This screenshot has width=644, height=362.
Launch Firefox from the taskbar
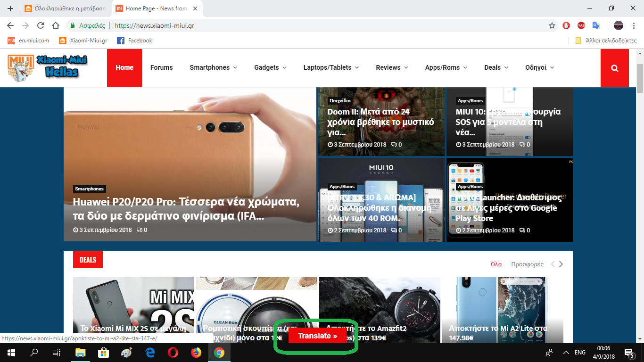pos(196,352)
